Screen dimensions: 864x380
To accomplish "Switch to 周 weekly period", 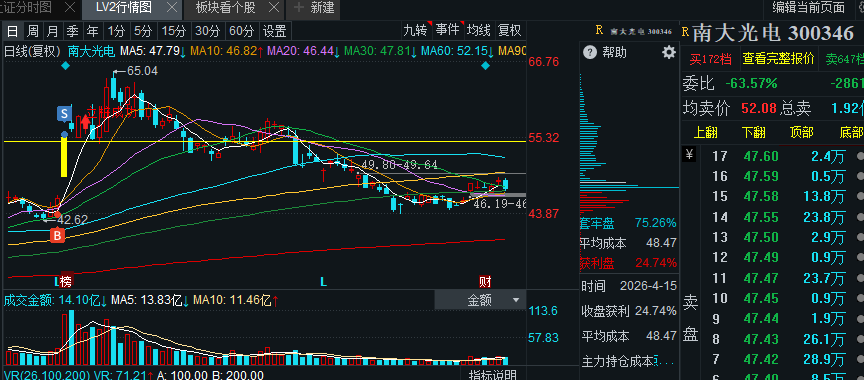I will 33,30.
